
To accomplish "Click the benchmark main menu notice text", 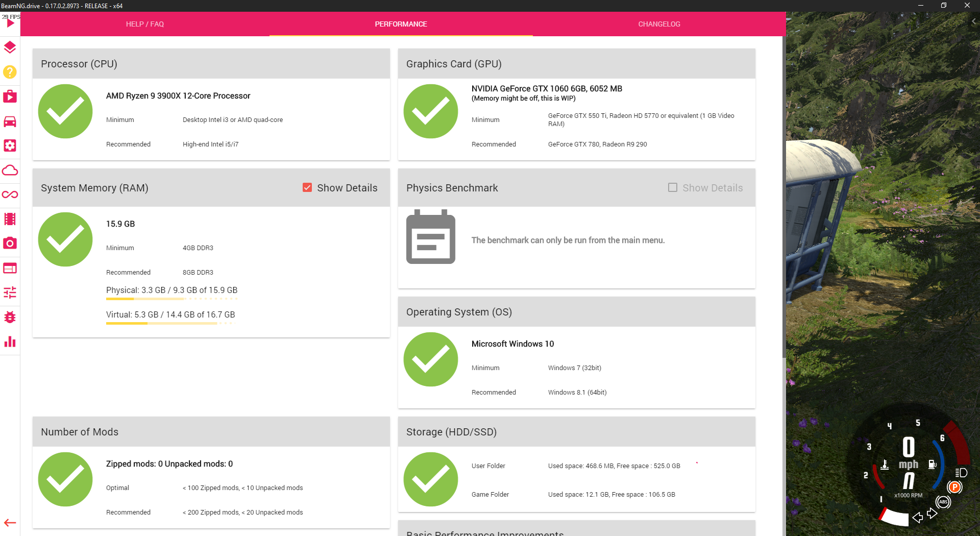I will point(568,240).
